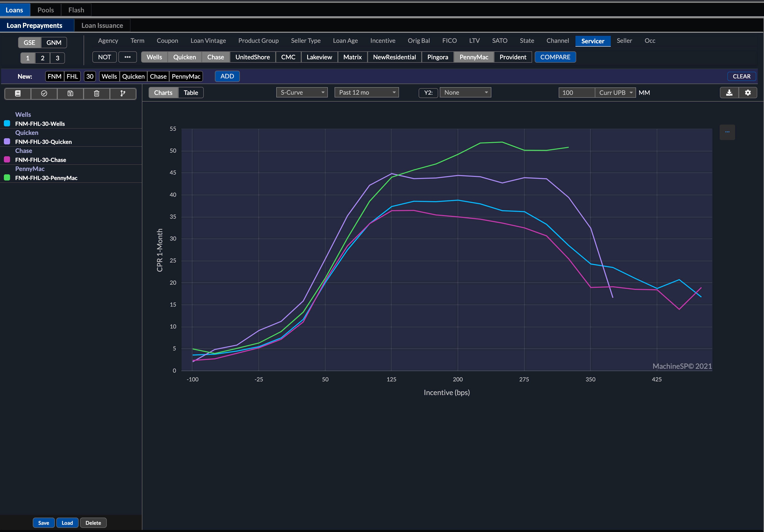Viewport: 764px width, 532px height.
Task: Open the S-Curve chart type dropdown
Action: (302, 93)
